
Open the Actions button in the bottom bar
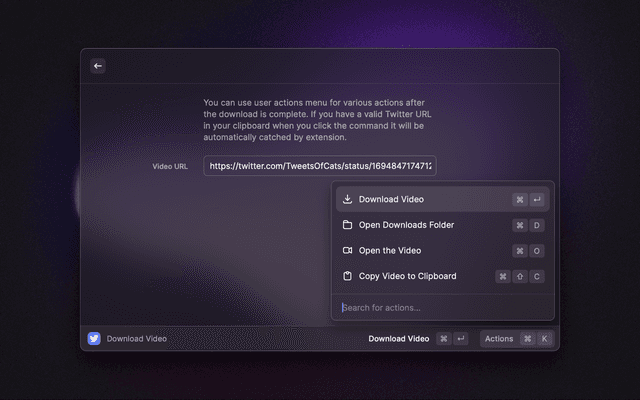(x=499, y=339)
